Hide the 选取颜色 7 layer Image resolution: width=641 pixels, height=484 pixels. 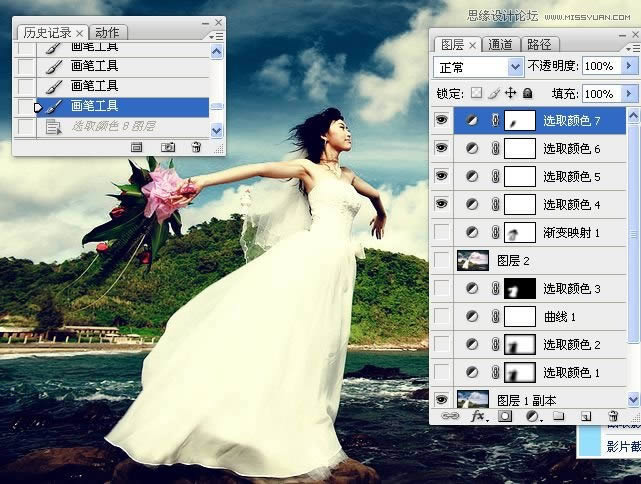click(441, 121)
